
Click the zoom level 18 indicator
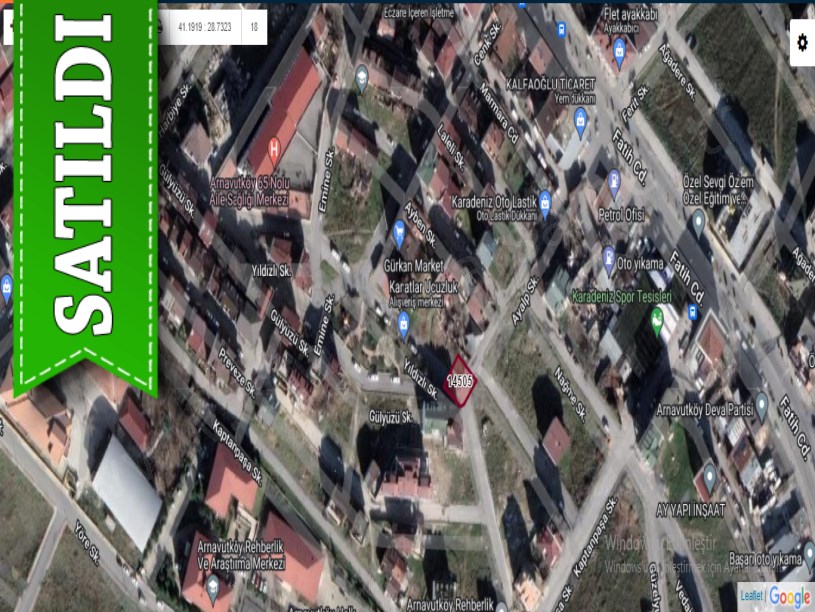point(254,27)
